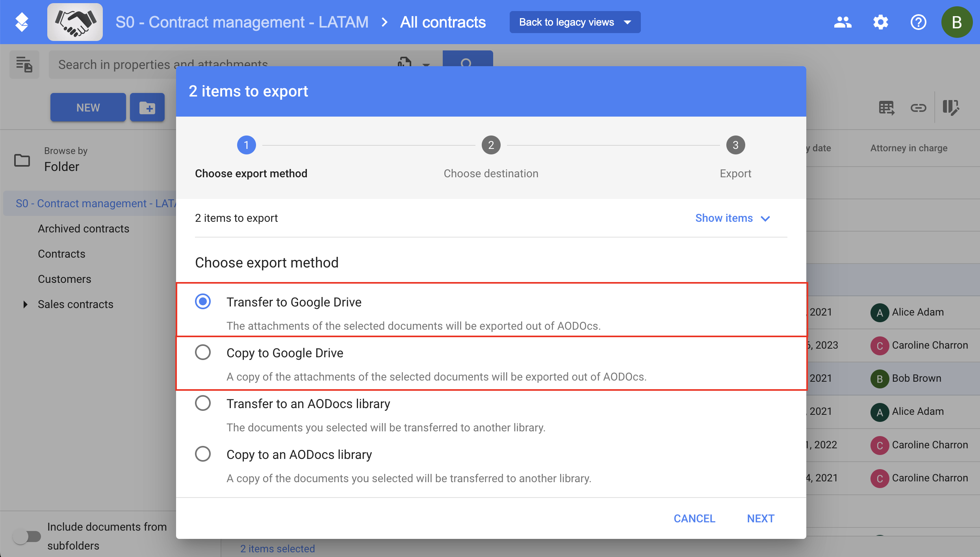980x557 pixels.
Task: Open the users/people icon
Action: coord(843,22)
